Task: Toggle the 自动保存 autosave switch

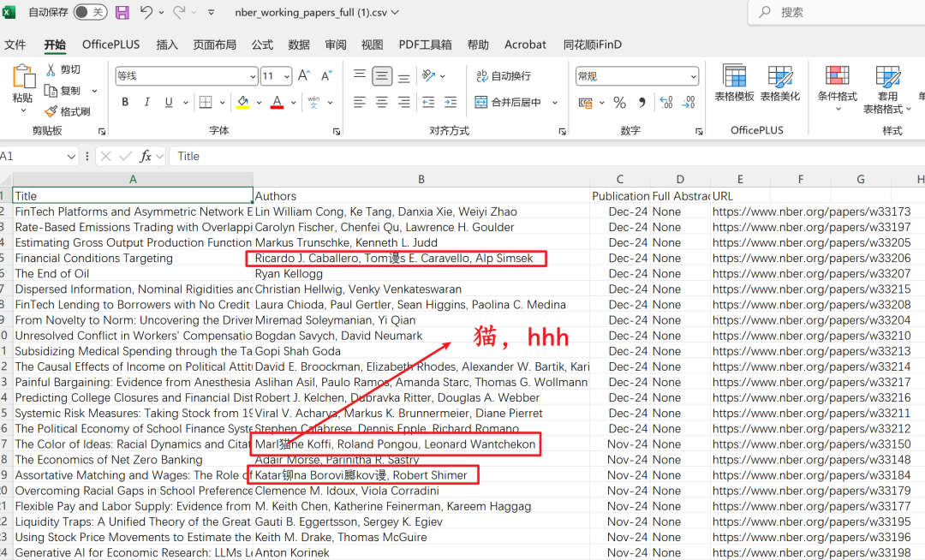Action: point(90,12)
